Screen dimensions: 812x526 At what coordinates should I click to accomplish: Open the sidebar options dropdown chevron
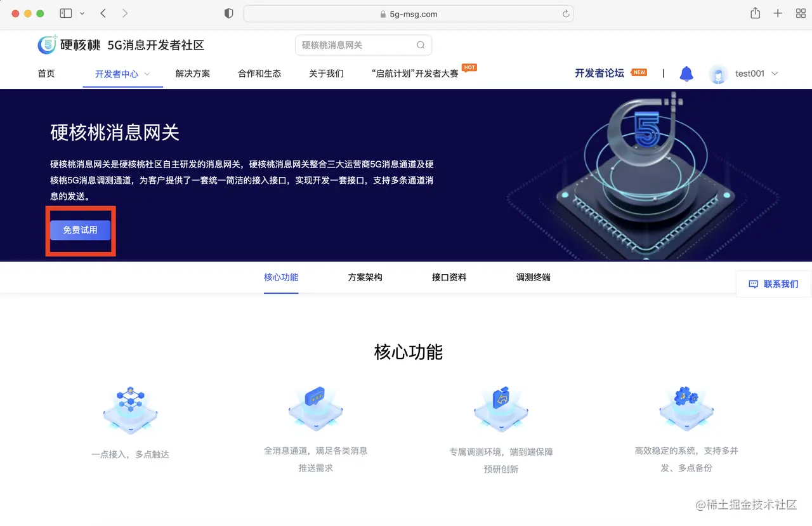pyautogui.click(x=82, y=13)
